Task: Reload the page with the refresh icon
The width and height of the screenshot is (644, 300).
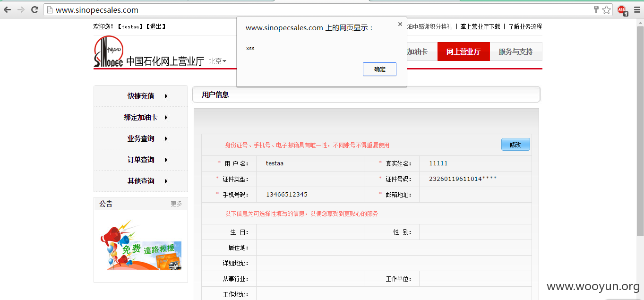Action: click(x=34, y=9)
